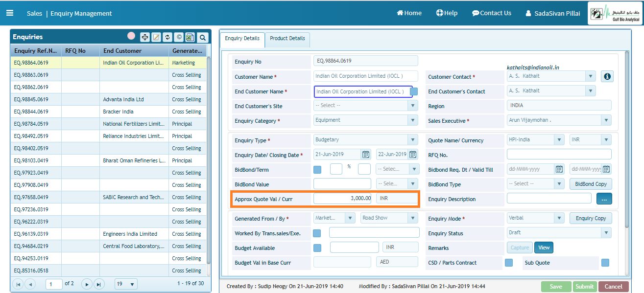Go to first page of enquiries
Image resolution: width=644 pixels, height=293 pixels.
tap(18, 284)
